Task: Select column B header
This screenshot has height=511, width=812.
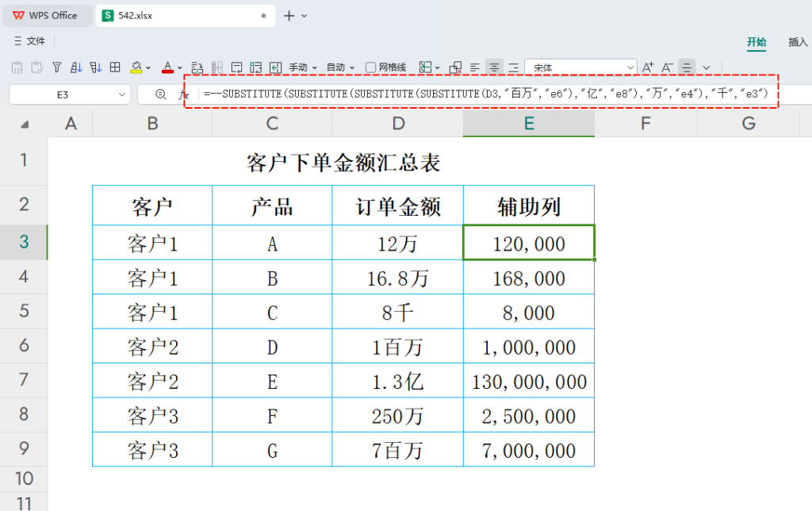Action: [152, 123]
